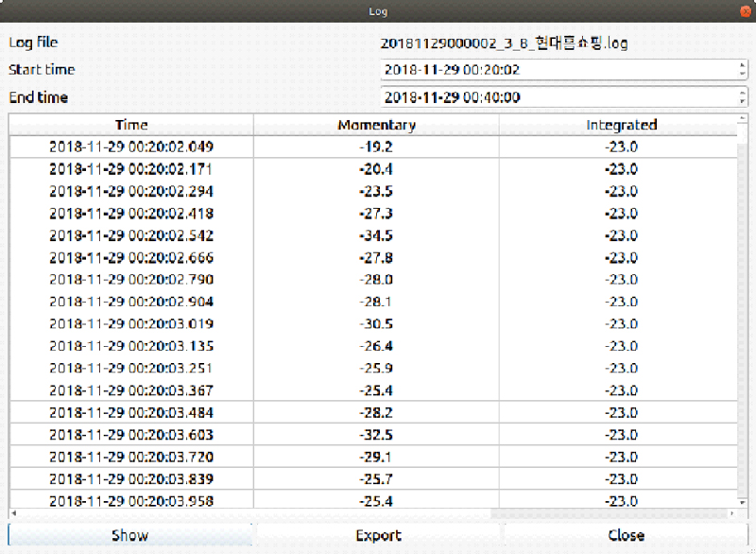Decrease Start time with the down arrow
The image size is (756, 554).
(x=743, y=75)
